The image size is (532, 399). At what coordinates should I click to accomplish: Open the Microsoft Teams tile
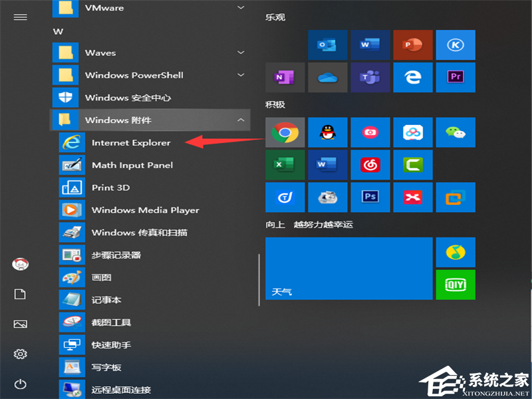[x=370, y=77]
